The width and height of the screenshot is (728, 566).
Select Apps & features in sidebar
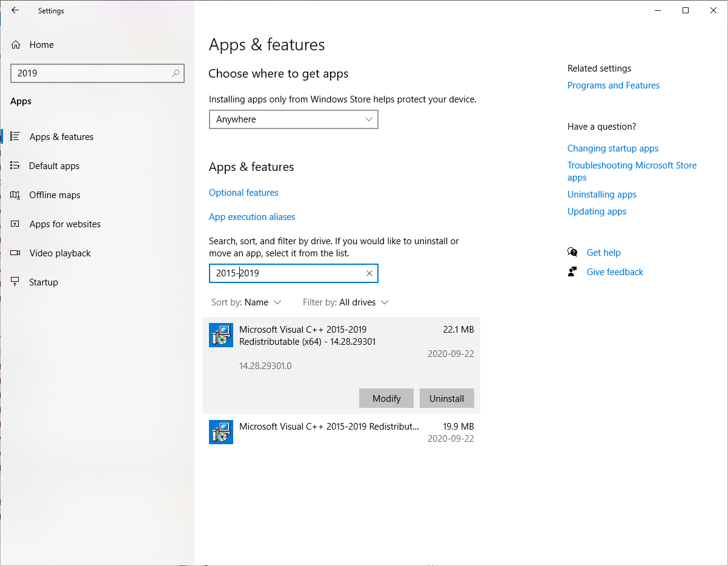click(61, 137)
